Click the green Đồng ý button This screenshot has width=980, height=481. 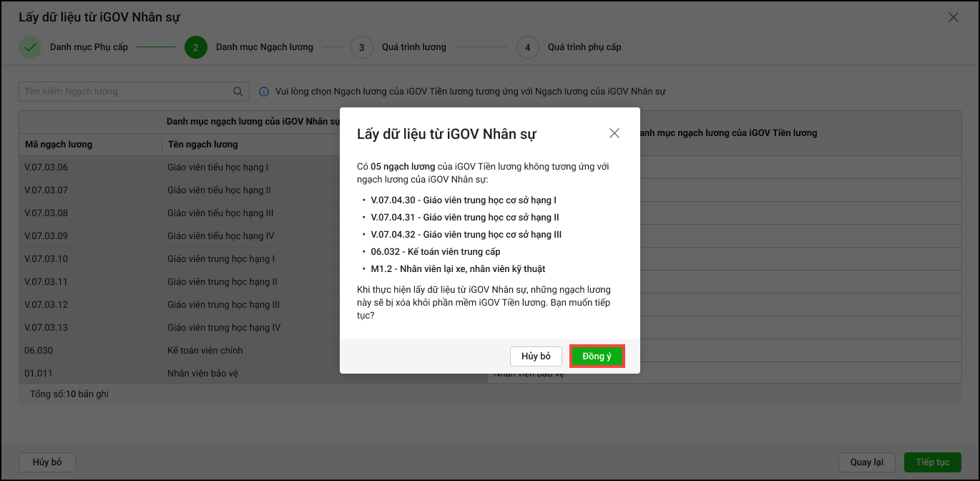coord(597,356)
